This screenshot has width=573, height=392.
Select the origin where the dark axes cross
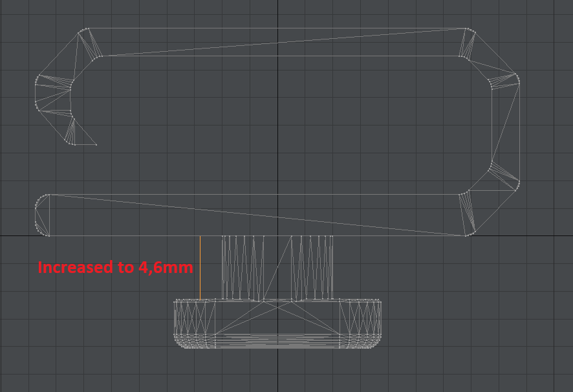(x=278, y=235)
